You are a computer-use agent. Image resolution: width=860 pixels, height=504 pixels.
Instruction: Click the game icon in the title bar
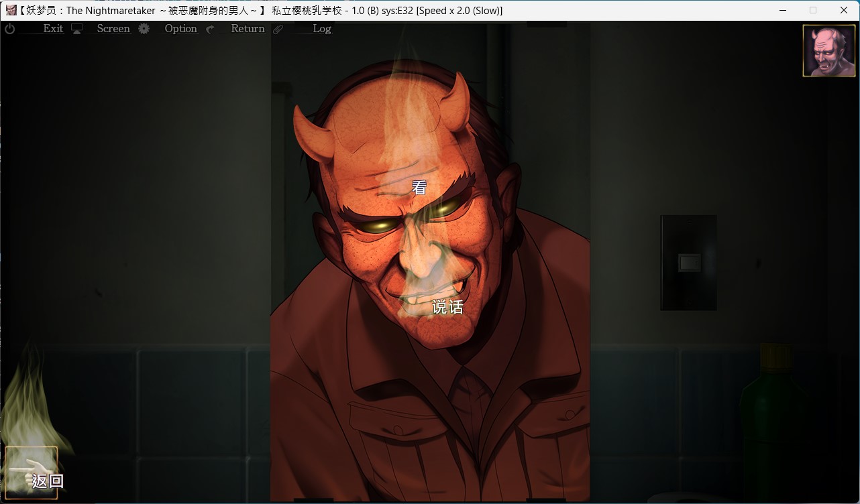(11, 10)
